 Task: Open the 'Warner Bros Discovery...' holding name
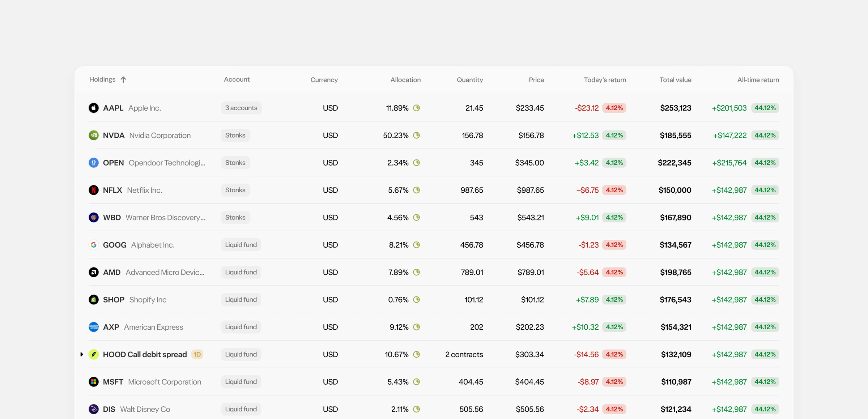point(165,218)
